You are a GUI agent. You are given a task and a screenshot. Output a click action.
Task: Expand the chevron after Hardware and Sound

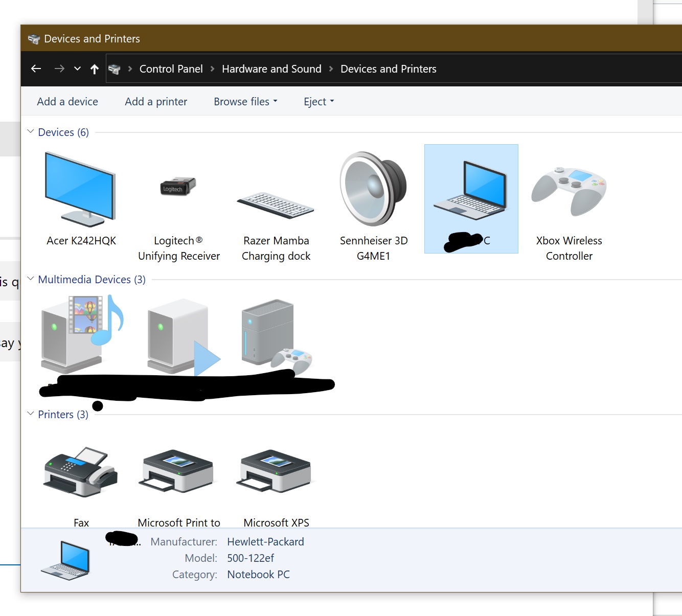[x=331, y=69]
